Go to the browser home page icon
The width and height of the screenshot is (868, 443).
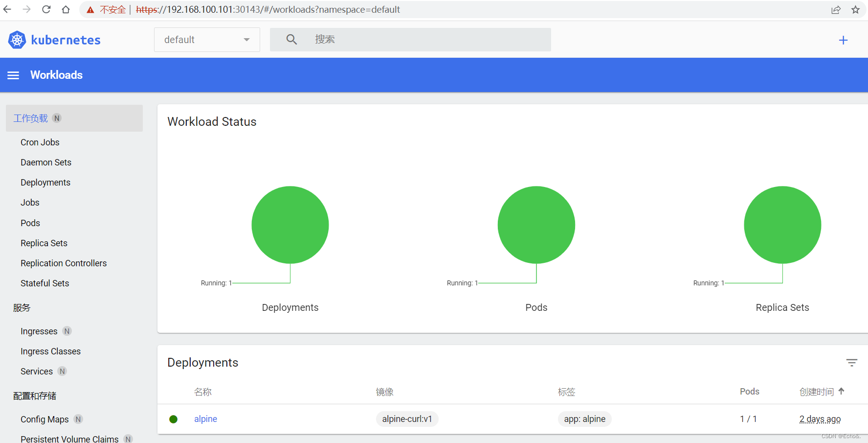pyautogui.click(x=66, y=9)
